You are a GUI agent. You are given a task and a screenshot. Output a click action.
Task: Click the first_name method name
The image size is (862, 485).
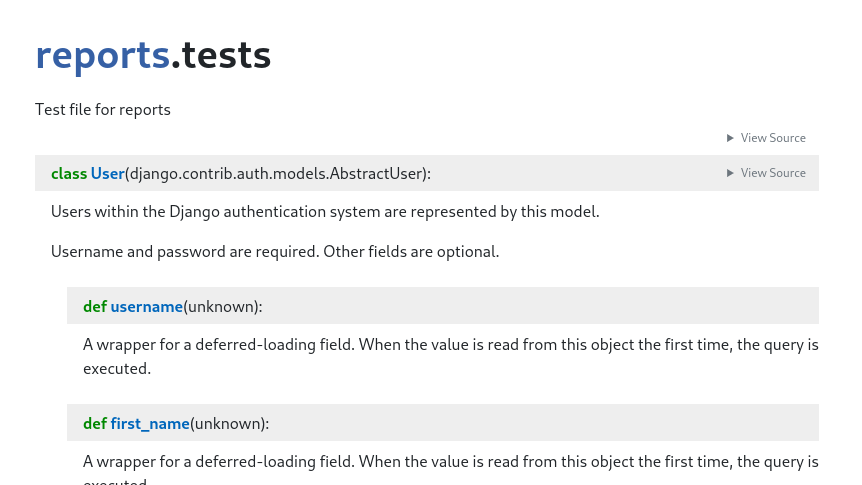click(x=150, y=424)
